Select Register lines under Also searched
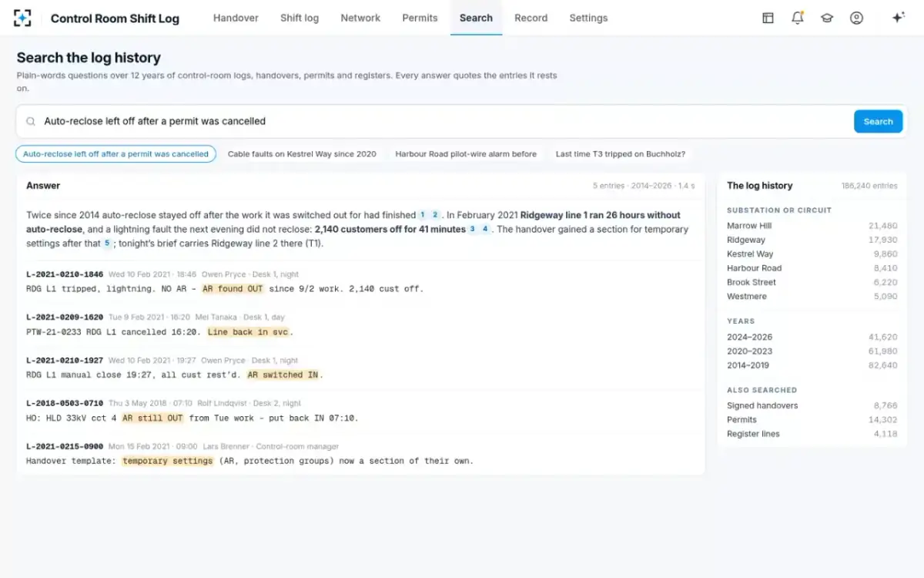This screenshot has height=578, width=924. (x=812, y=434)
